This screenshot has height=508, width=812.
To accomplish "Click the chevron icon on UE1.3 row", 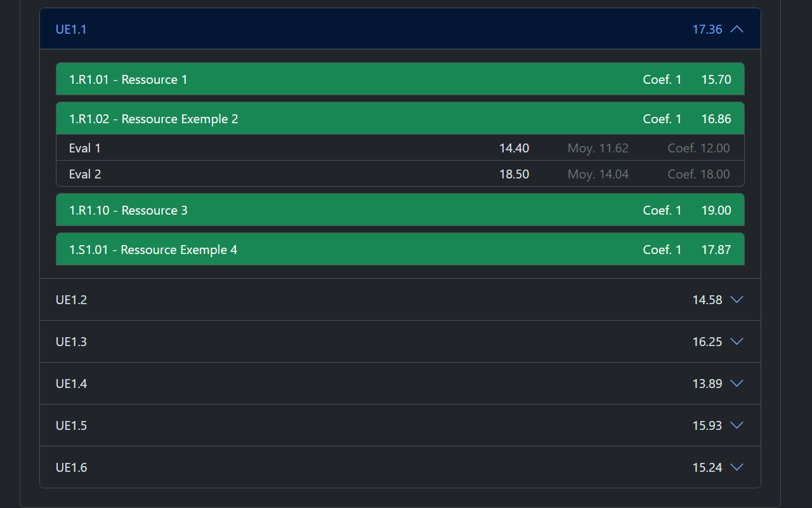I will (737, 342).
